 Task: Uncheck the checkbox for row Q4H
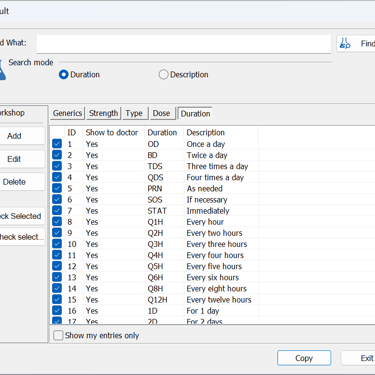[x=57, y=255]
